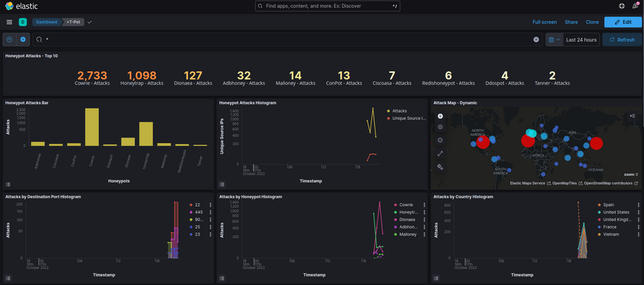
Task: Clear the query input with X icon
Action: 536,40
